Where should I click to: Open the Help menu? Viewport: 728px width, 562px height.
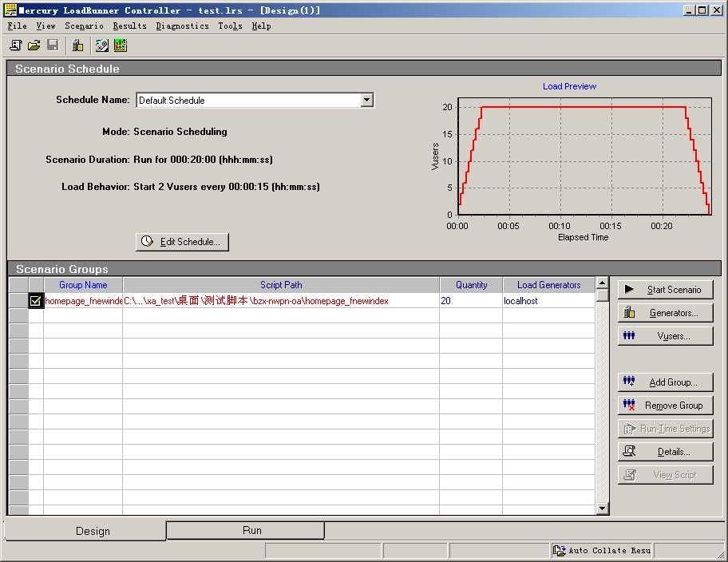[x=261, y=26]
